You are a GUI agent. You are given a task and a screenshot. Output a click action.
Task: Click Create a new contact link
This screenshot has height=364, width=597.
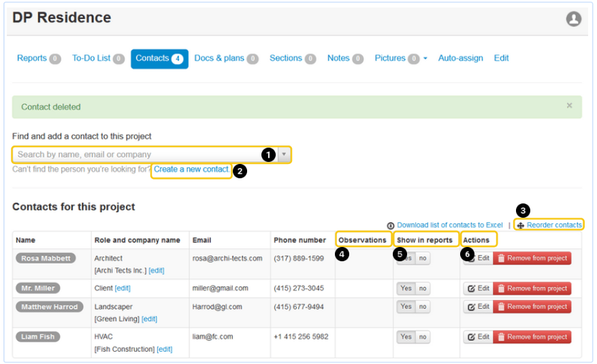pyautogui.click(x=191, y=169)
